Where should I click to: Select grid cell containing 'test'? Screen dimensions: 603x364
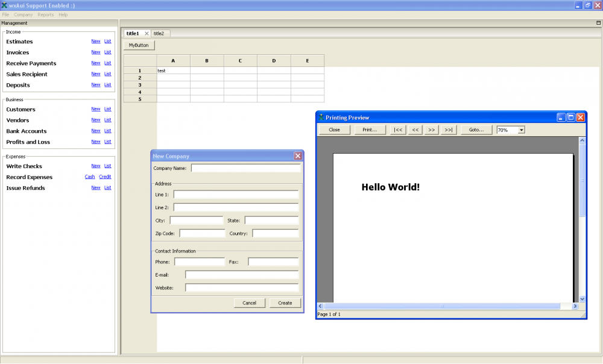point(174,71)
